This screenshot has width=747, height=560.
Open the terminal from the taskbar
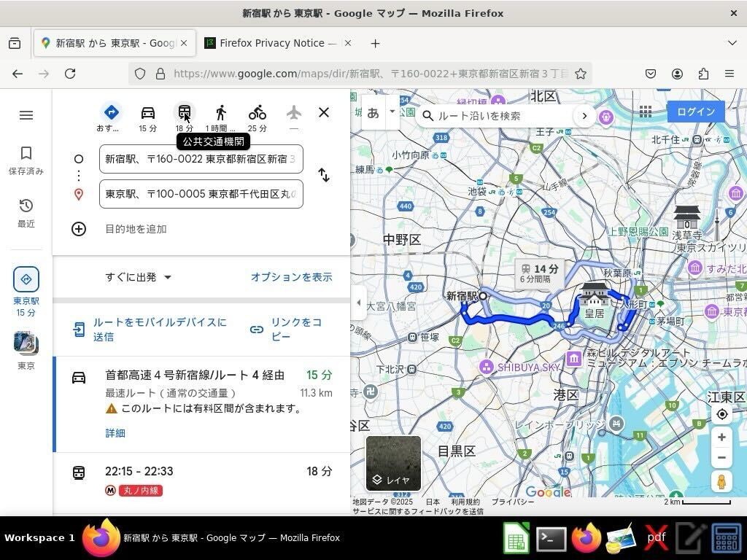[551, 539]
